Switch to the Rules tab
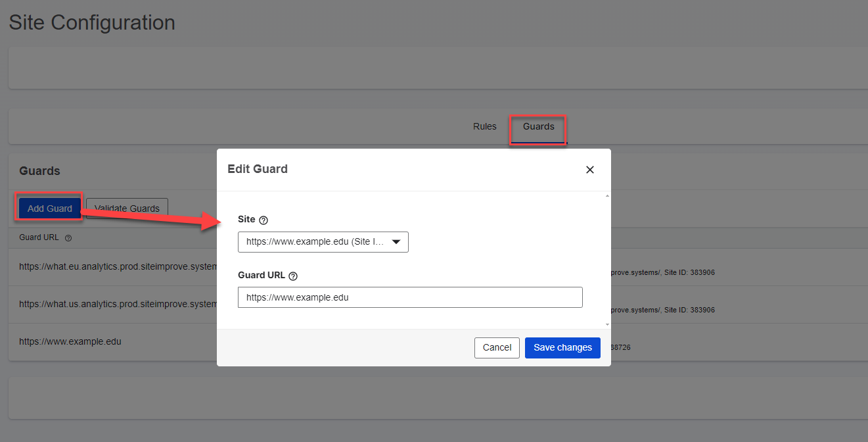The height and width of the screenshot is (442, 868). [x=485, y=126]
